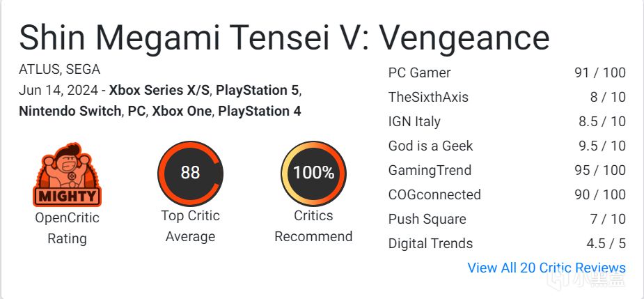
Task: Click the God is a Geek review
Action: (x=507, y=146)
